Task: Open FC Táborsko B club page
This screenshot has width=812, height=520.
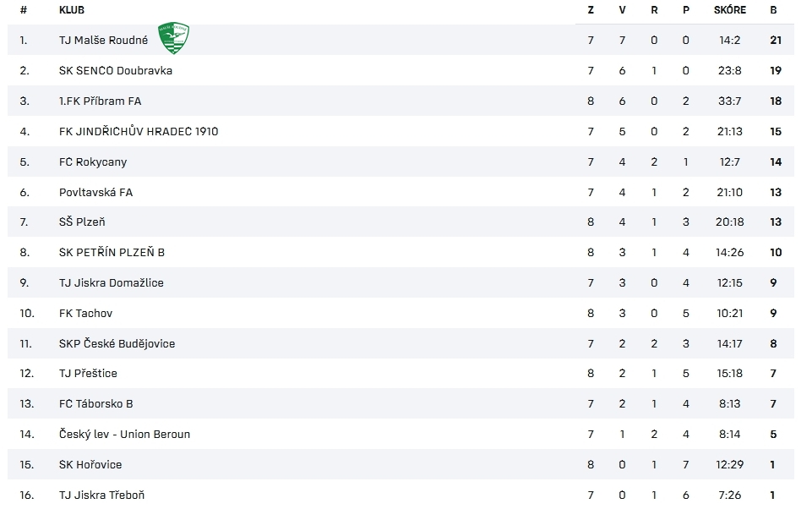Action: 95,404
